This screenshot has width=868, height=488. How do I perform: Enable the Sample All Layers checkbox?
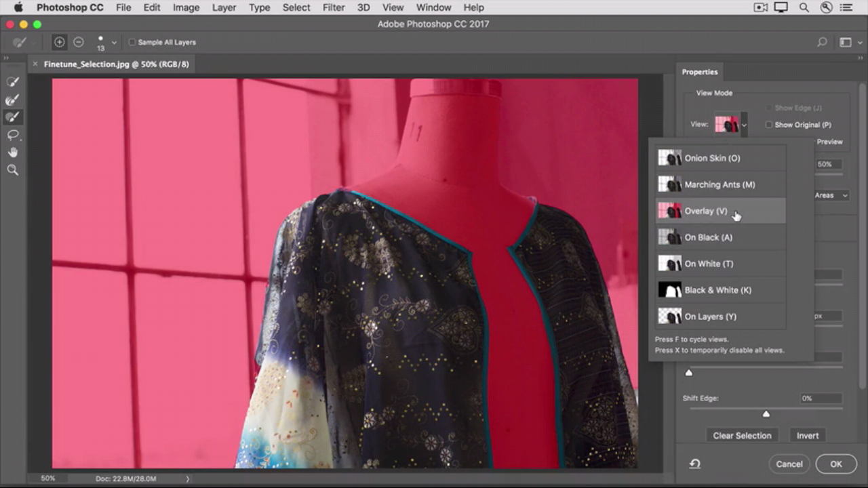click(x=132, y=42)
